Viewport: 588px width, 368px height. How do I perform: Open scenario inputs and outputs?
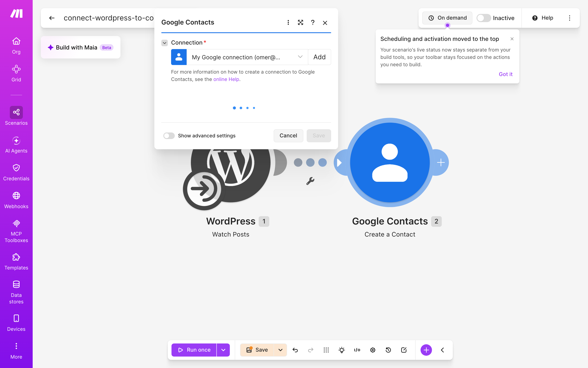click(x=357, y=350)
